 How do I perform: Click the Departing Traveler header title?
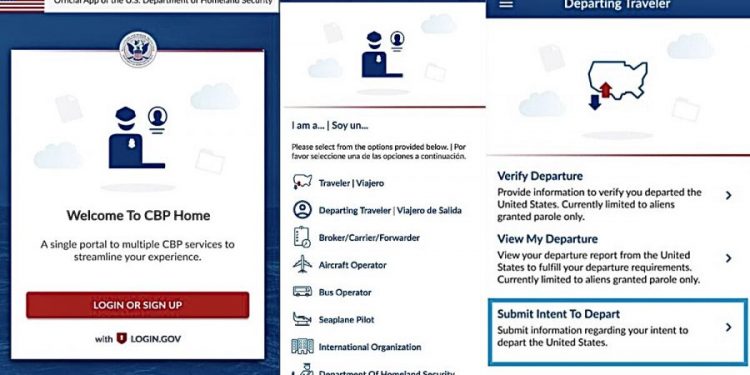pos(617,4)
